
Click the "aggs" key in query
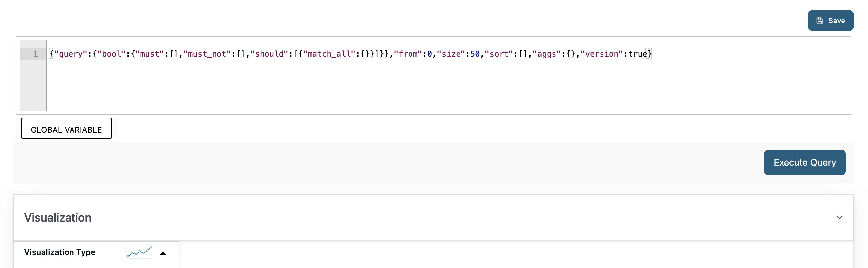coord(547,54)
